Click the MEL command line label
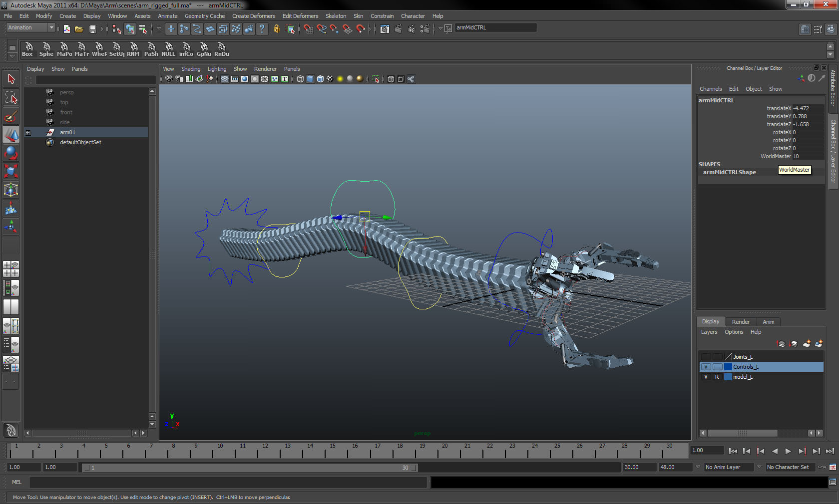 17,482
